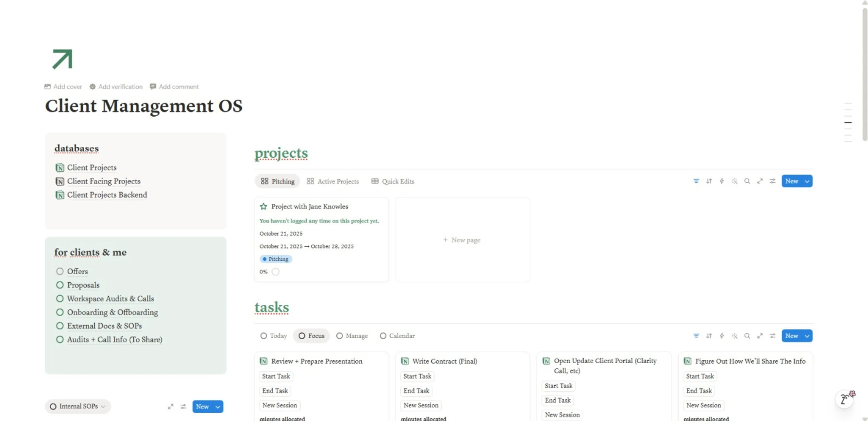Expand tasks database to full page
This screenshot has width=868, height=421.
tap(760, 336)
